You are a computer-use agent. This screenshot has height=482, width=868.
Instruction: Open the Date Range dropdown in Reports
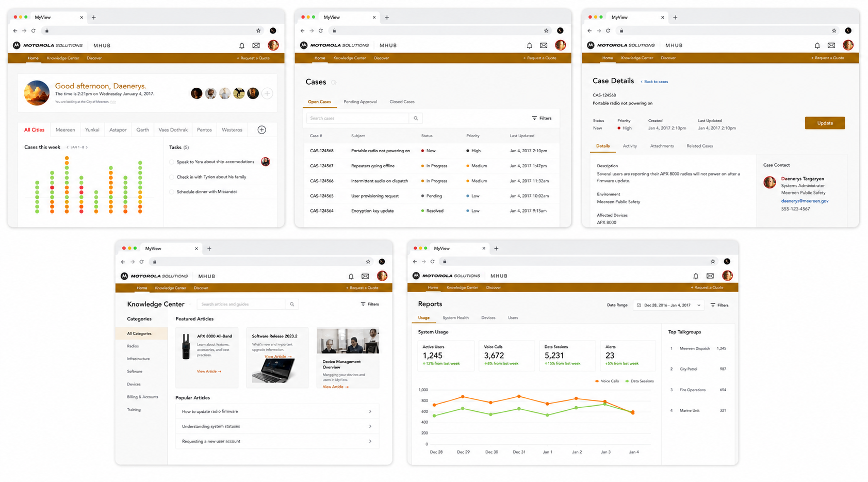668,306
